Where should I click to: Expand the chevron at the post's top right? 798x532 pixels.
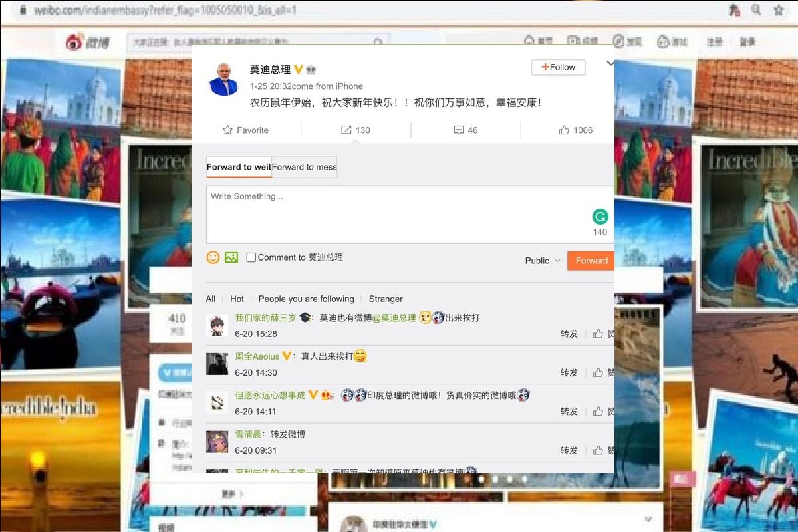tap(610, 63)
